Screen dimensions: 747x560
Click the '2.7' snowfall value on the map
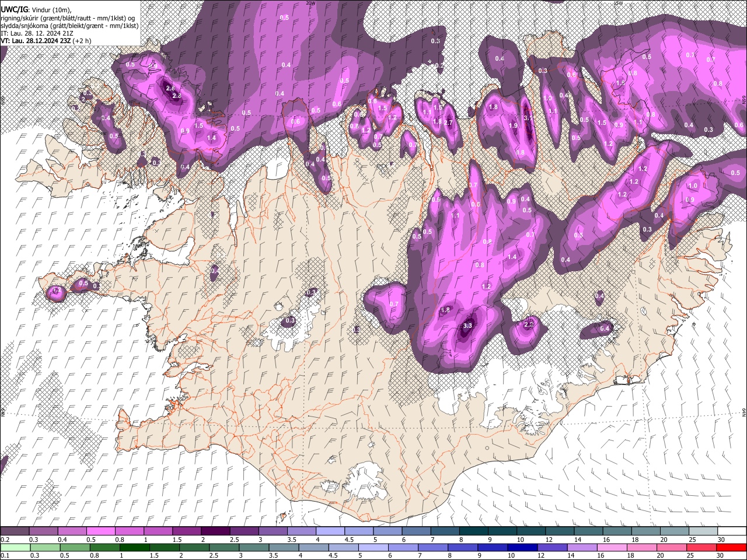tap(448, 123)
